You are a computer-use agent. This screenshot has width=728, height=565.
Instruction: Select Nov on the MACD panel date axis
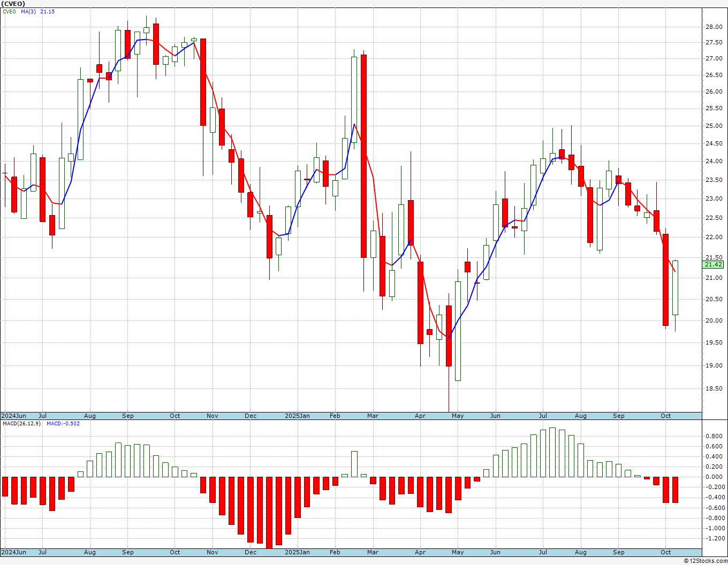point(213,552)
